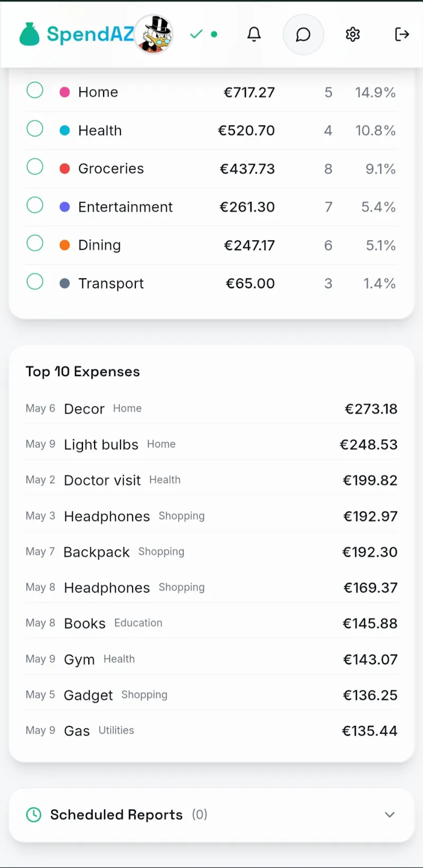Click the green money bag logo
This screenshot has height=868, width=423.
(30, 34)
